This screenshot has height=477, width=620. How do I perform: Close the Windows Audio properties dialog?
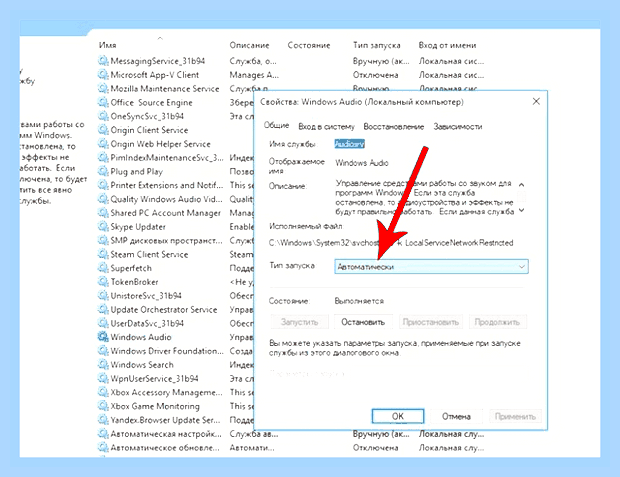(536, 102)
